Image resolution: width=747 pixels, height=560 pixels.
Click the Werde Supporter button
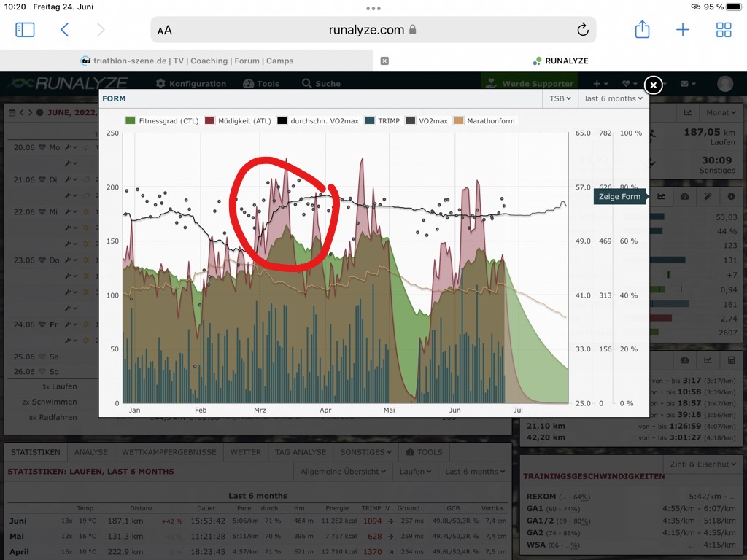tap(531, 84)
